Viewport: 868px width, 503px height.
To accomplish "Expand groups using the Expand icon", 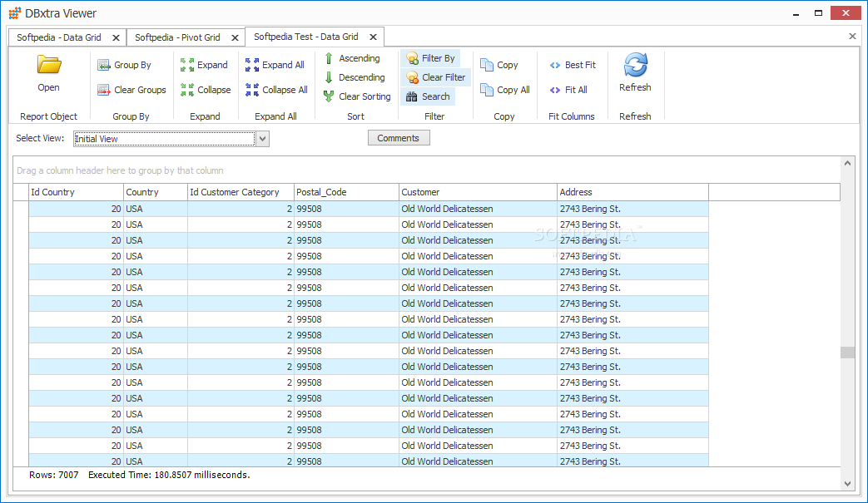I will 187,65.
